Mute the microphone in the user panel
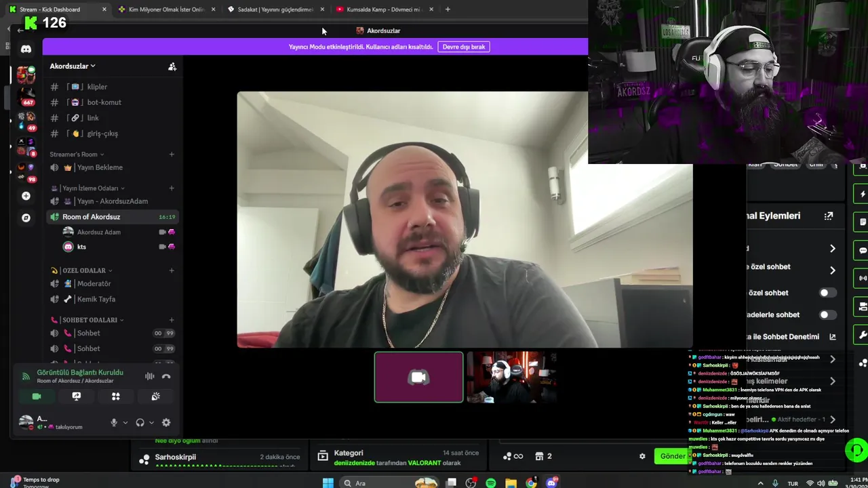 click(114, 422)
